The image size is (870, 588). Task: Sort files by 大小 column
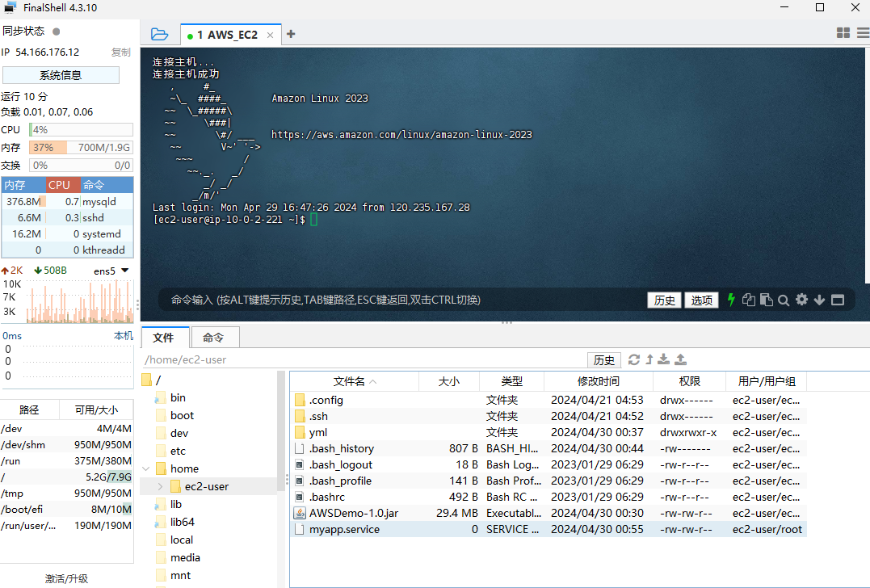tap(449, 381)
